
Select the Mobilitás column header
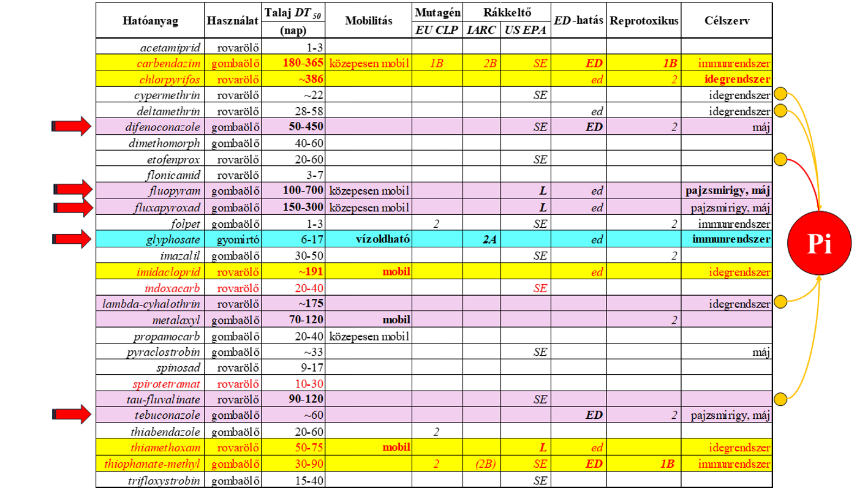369,21
